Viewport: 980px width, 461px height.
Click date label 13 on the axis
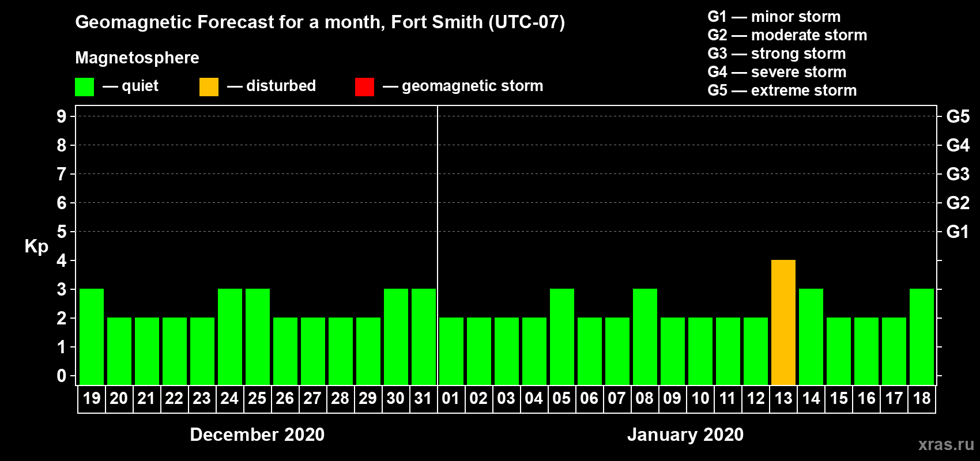(x=783, y=398)
